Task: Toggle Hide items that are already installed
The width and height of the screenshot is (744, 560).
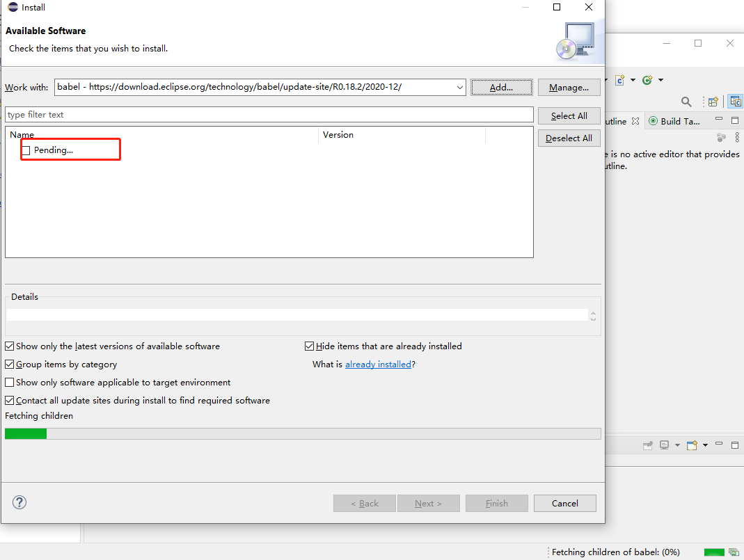Action: point(309,346)
